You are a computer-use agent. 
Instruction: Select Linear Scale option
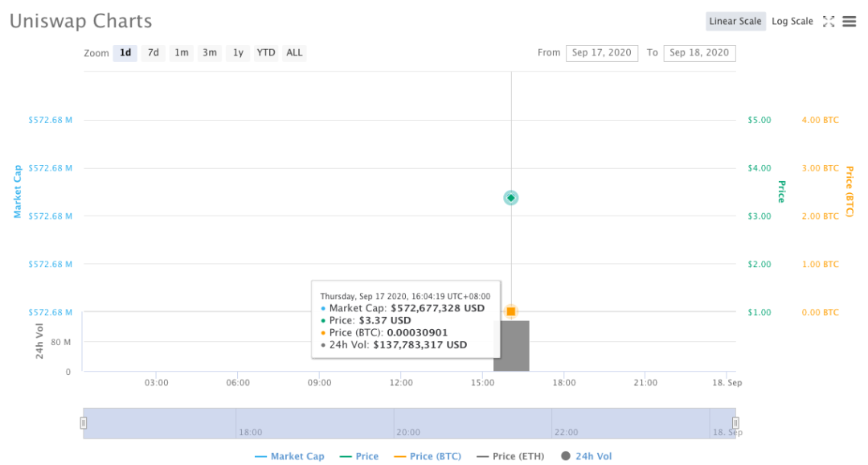coord(735,21)
